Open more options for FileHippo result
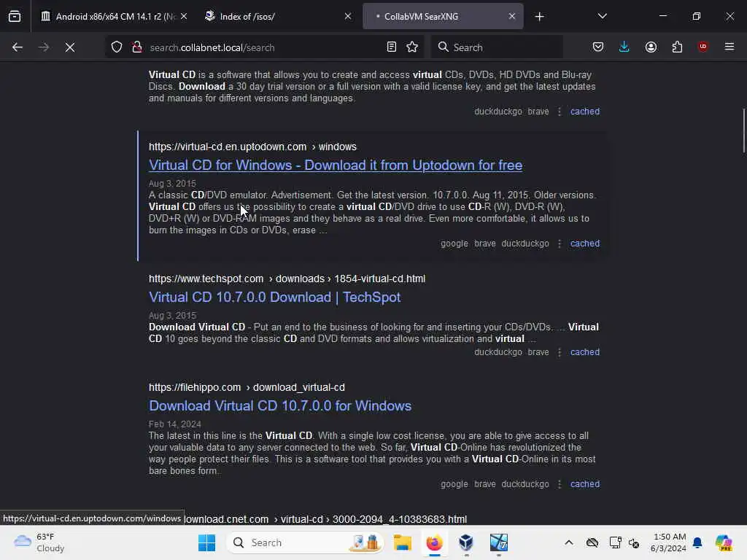 coord(560,484)
